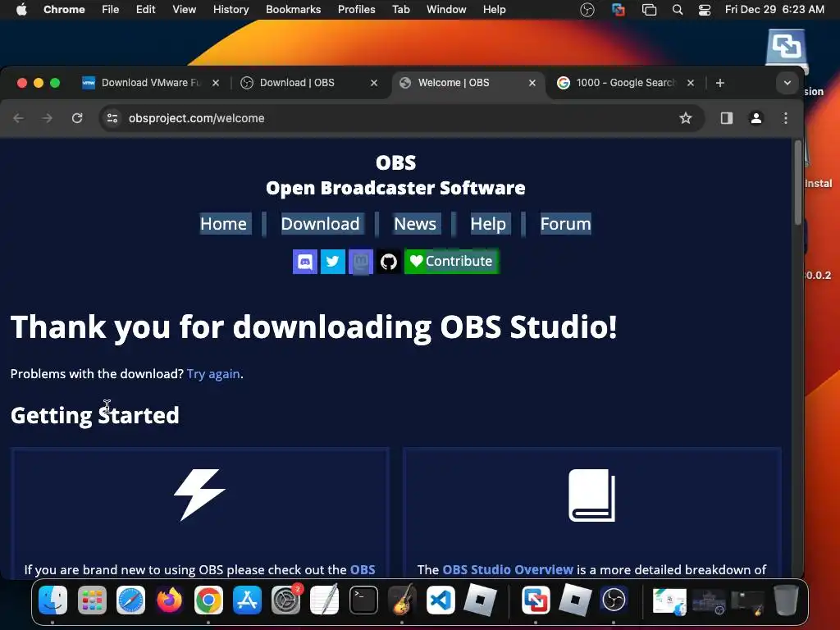Open the Bookmarks menu
840x630 pixels.
pos(293,10)
